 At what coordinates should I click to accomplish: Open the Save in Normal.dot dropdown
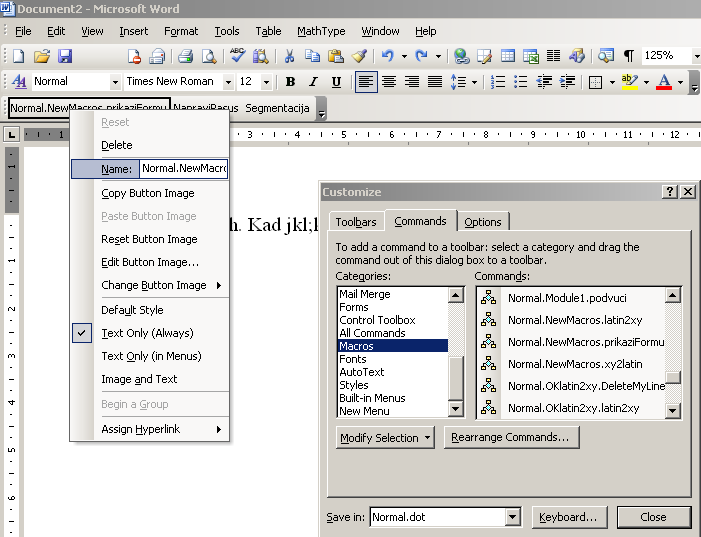(513, 517)
